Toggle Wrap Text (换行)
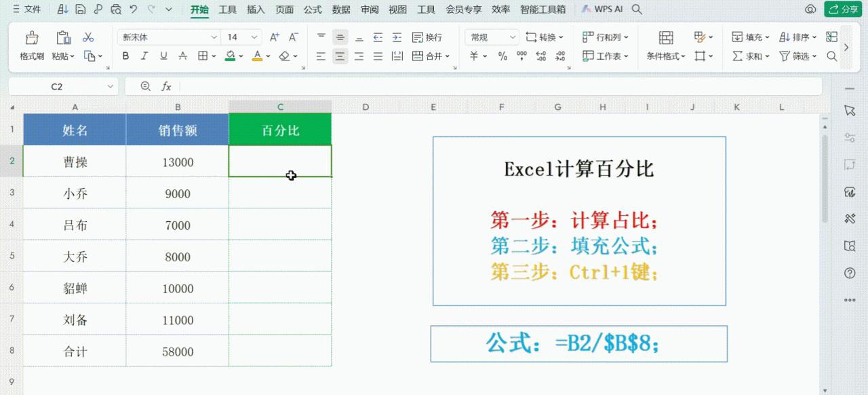 tap(427, 37)
